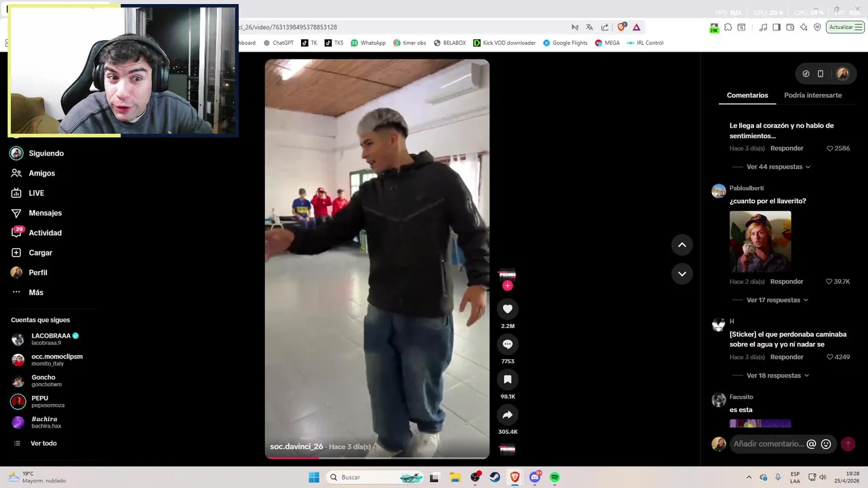The width and height of the screenshot is (868, 488).
Task: Open the Actualizar browser menu button
Action: tap(845, 27)
